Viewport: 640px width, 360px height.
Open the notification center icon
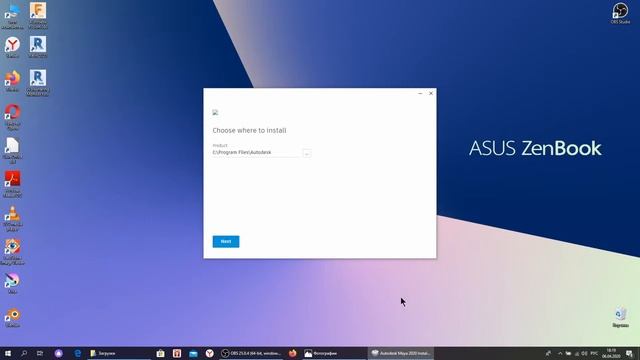pos(629,353)
